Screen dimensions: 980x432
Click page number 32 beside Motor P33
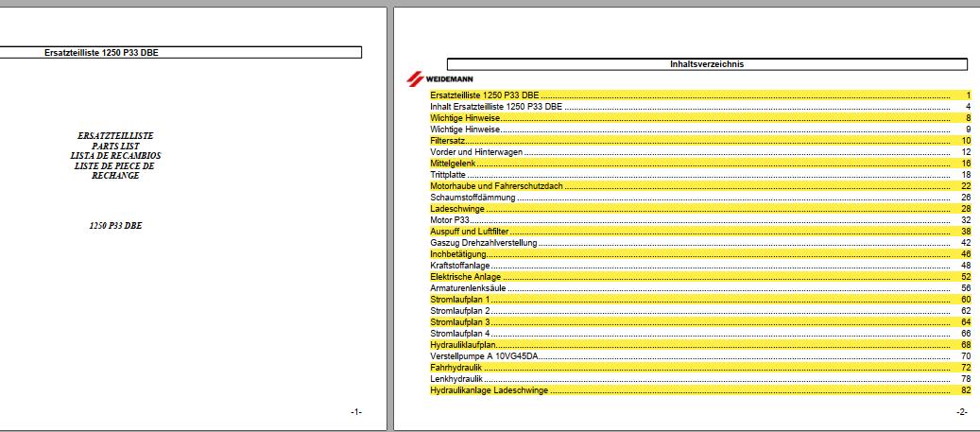coord(966,220)
